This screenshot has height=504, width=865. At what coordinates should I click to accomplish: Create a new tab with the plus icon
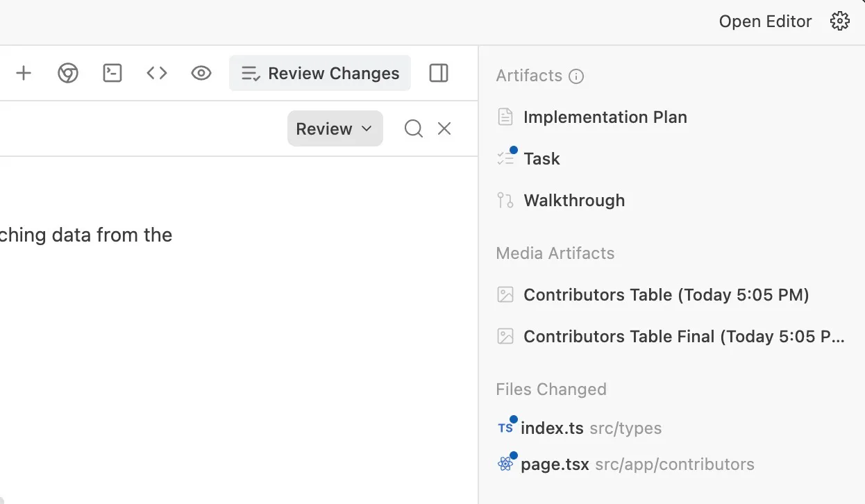point(24,72)
